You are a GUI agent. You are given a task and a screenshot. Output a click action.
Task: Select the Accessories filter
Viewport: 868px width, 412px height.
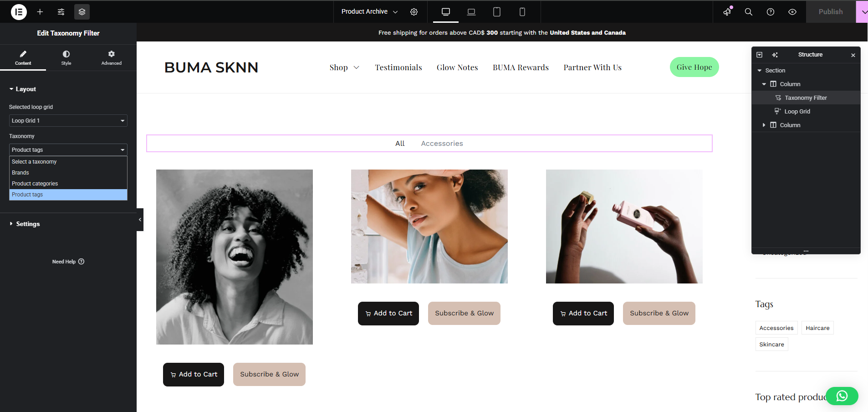(x=442, y=144)
